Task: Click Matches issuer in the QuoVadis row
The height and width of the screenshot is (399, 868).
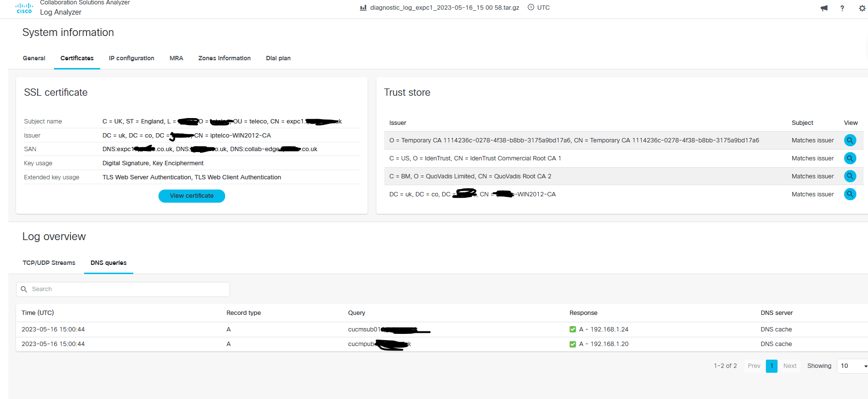Action: 813,176
